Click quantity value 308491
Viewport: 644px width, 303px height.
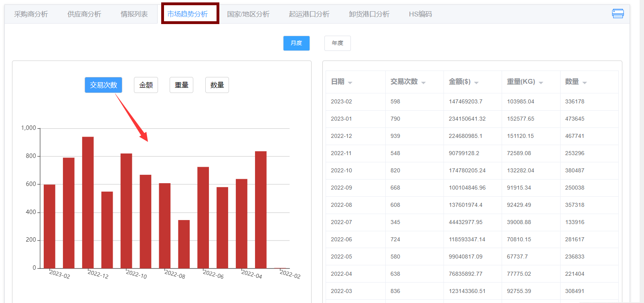tap(575, 291)
